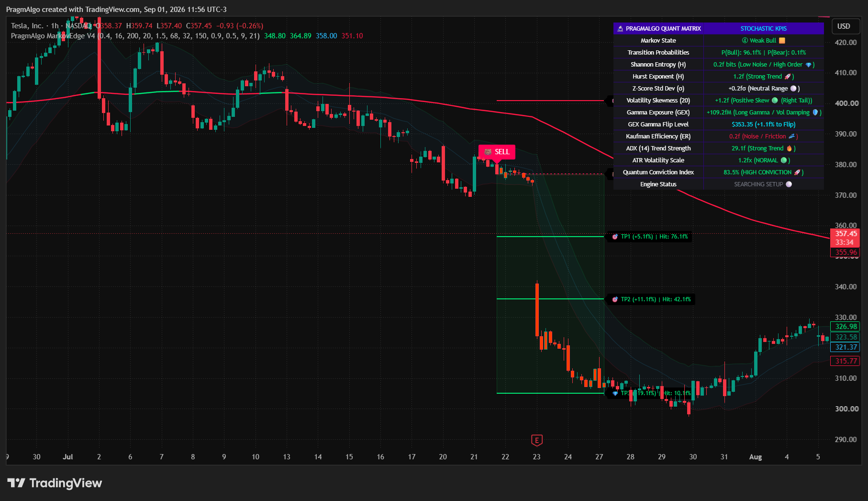Screen dimensions: 868x501
Task: Click the target icon on the TP2 label
Action: coord(615,299)
